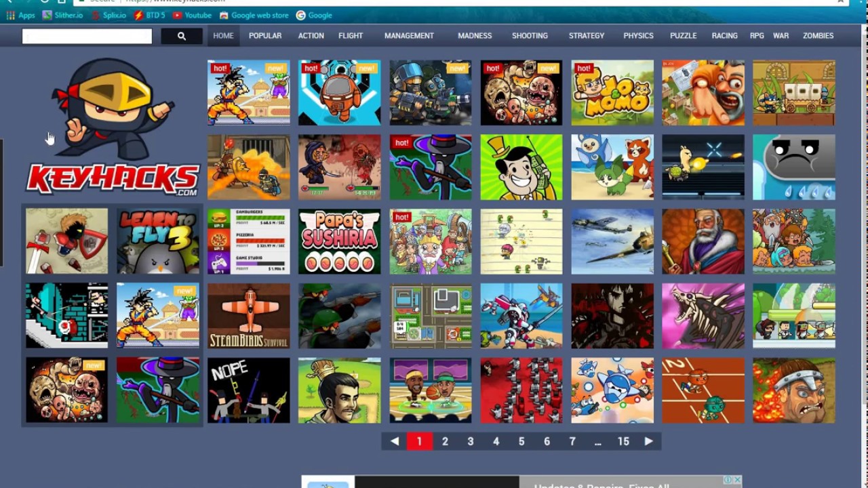This screenshot has width=868, height=488.
Task: Open the SteamBirds Survival game thumbnail
Action: click(x=248, y=316)
